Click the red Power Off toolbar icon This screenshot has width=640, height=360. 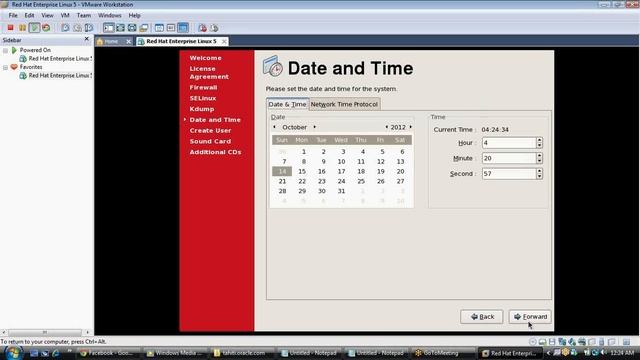click(11, 28)
